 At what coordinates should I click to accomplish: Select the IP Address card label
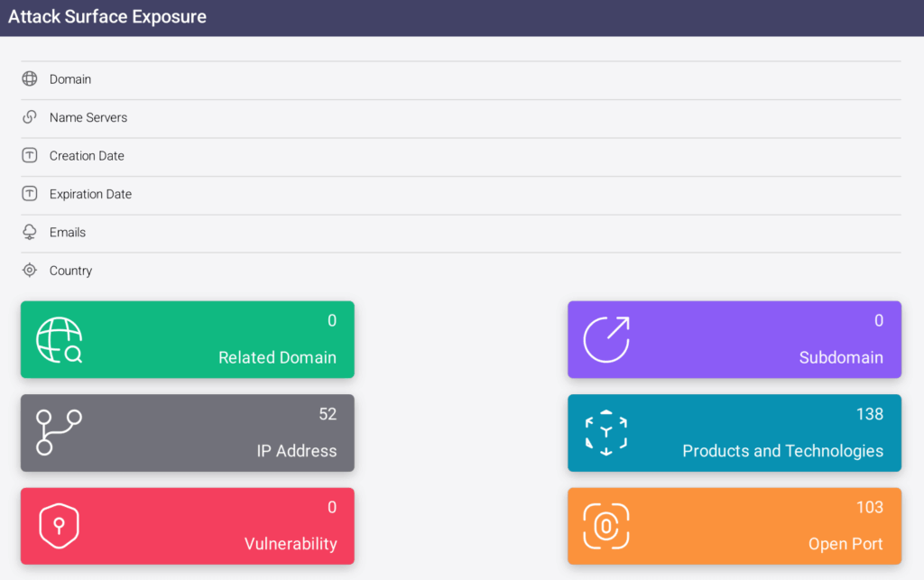click(296, 451)
